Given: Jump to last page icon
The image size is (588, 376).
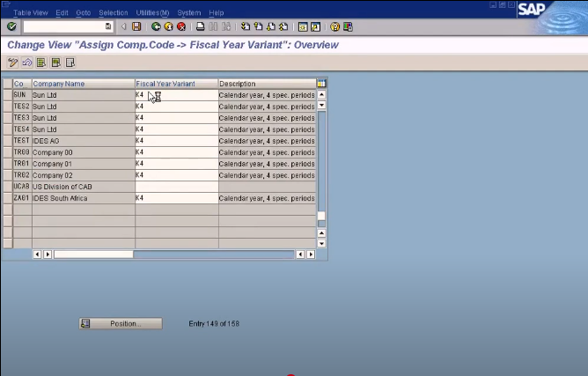Looking at the screenshot, I should [x=283, y=26].
